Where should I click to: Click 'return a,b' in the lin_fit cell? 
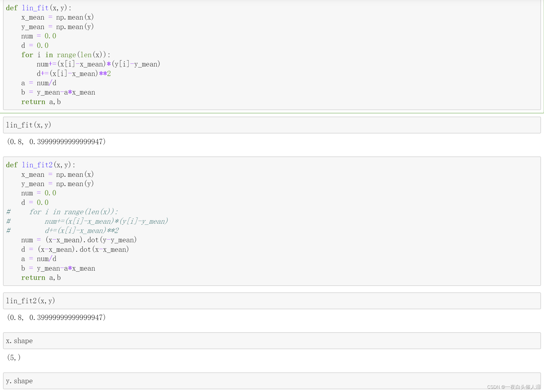pyautogui.click(x=41, y=102)
